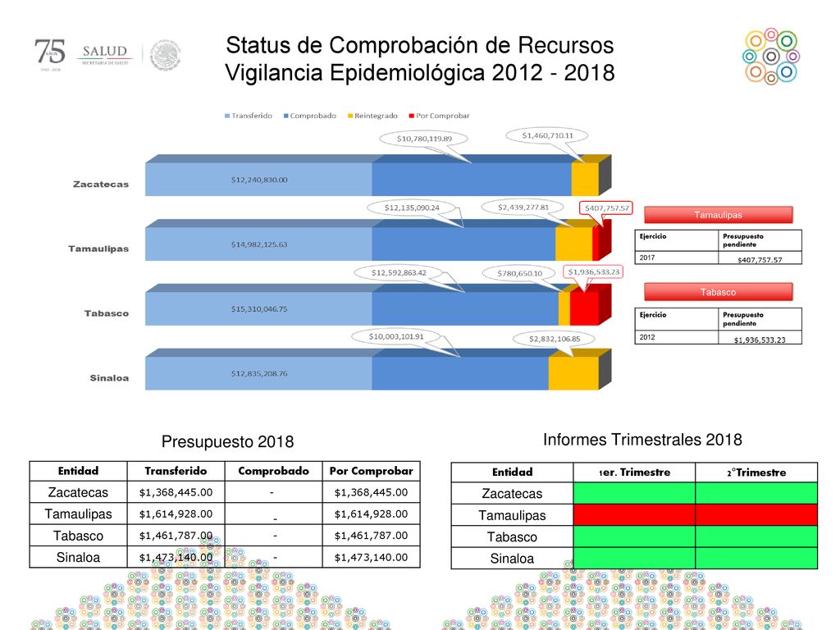Click Zacatecas green 1er. Trimestre cell
The width and height of the screenshot is (840, 630).
tap(634, 493)
